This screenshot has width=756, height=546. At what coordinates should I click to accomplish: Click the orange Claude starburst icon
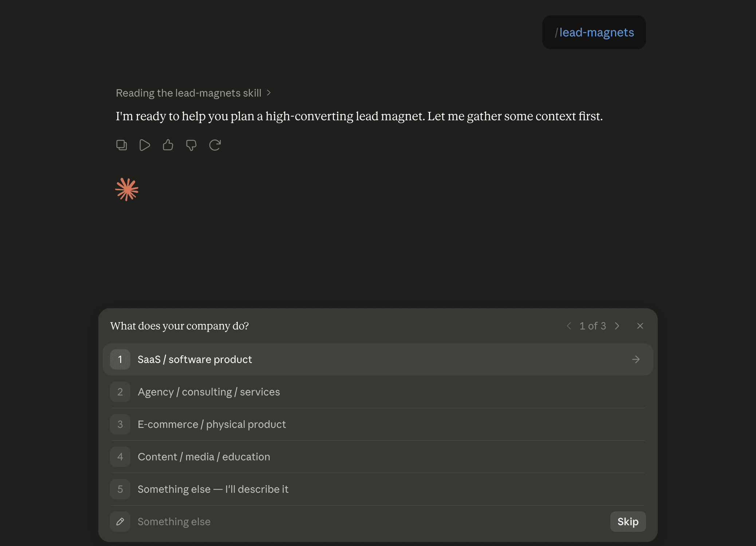(x=127, y=190)
